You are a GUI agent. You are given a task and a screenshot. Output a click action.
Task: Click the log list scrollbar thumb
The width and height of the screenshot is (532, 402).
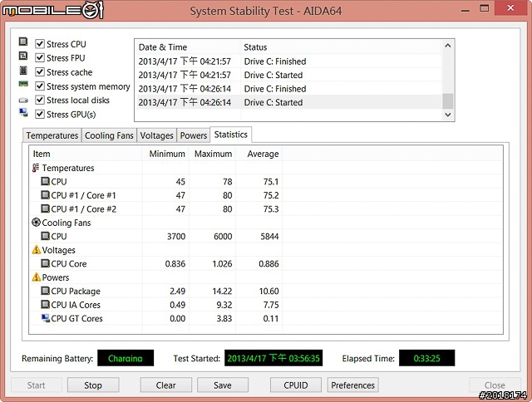pyautogui.click(x=447, y=101)
